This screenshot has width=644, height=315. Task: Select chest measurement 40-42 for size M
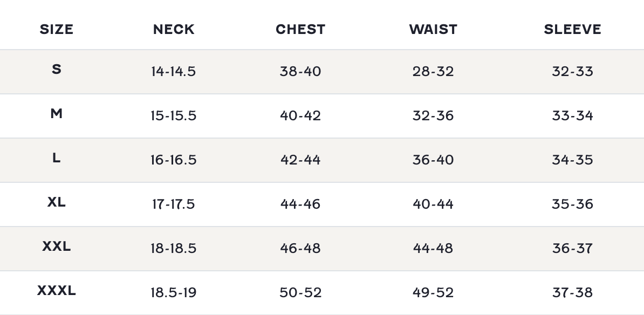pos(300,116)
